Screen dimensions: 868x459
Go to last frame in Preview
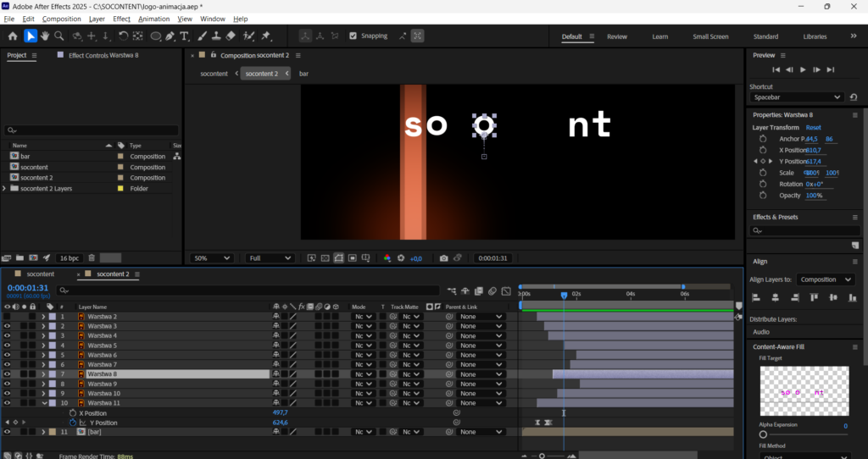(830, 69)
